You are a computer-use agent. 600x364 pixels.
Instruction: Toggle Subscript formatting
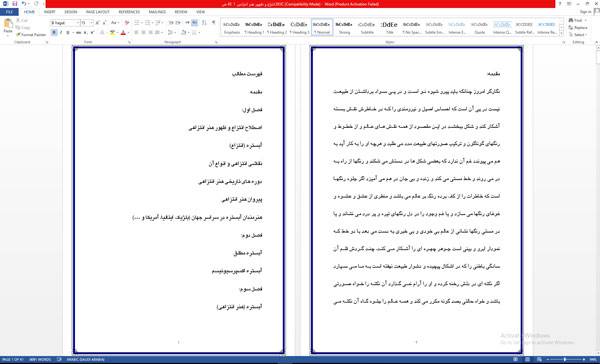[85, 33]
